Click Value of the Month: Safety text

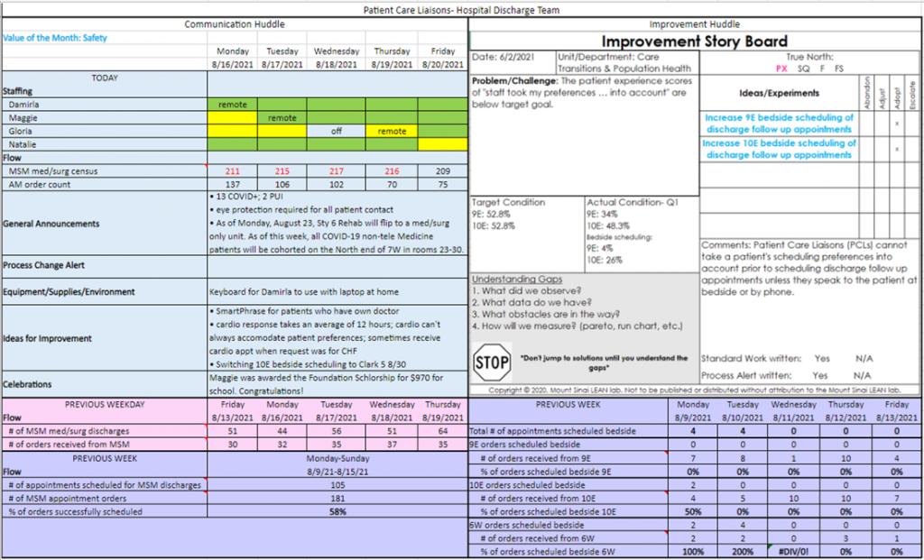pyautogui.click(x=55, y=38)
